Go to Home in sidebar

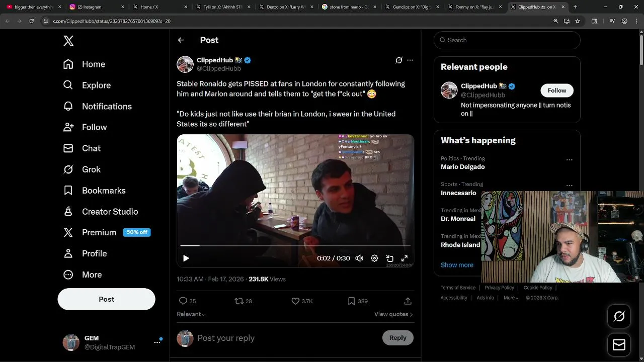click(x=84, y=64)
